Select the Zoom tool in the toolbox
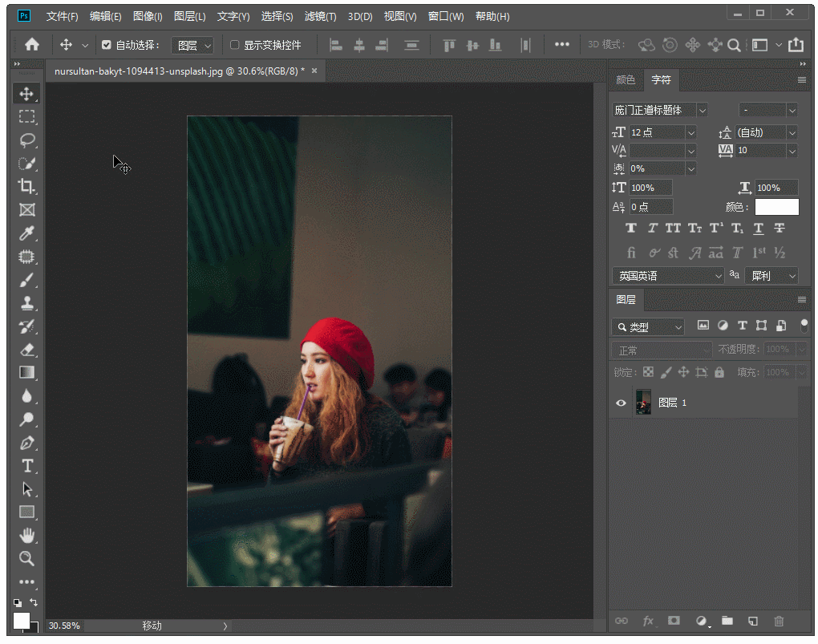 point(26,558)
